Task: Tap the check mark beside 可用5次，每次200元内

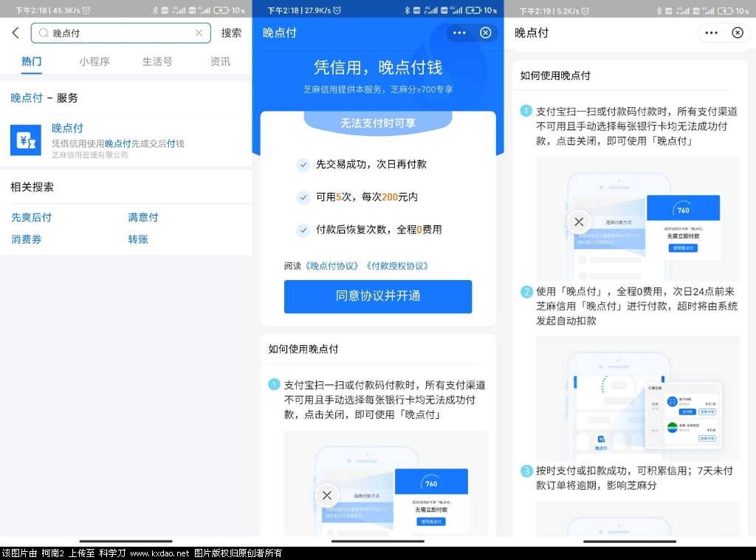Action: 303,197
